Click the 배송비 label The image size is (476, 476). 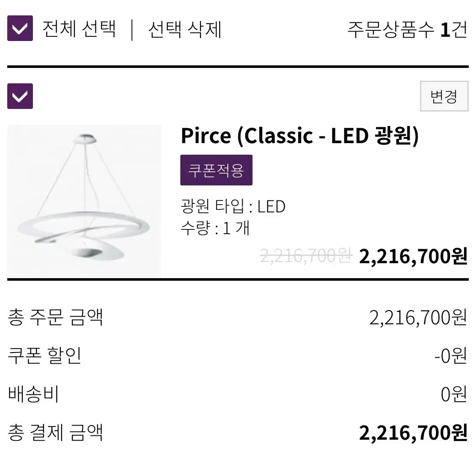tap(33, 394)
